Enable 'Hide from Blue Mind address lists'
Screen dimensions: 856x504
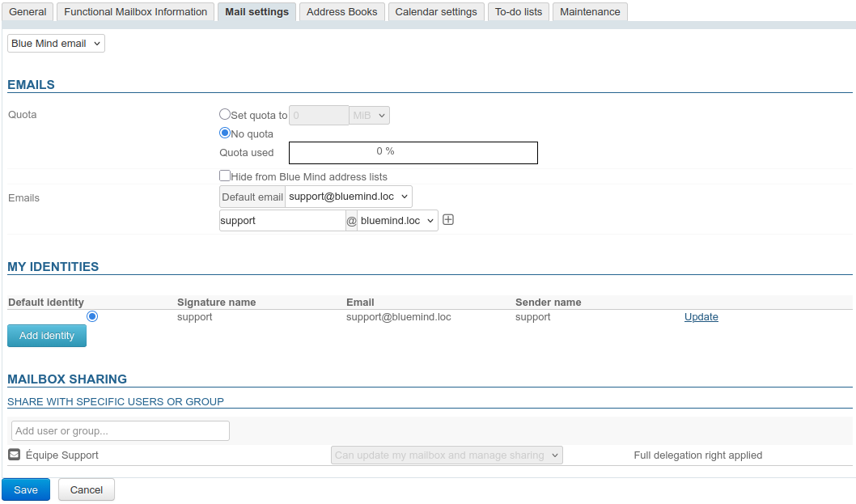225,176
